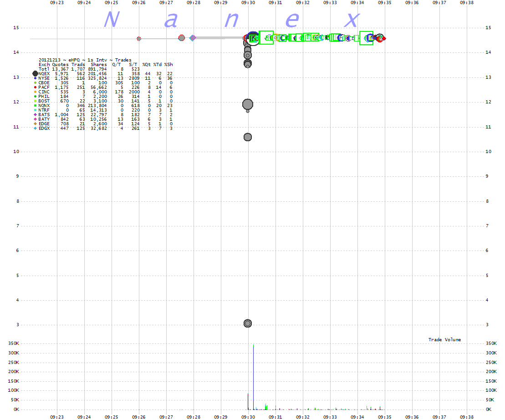Click the 'NQNX' exchange name
This screenshot has height=420, width=505.
[x=44, y=105]
